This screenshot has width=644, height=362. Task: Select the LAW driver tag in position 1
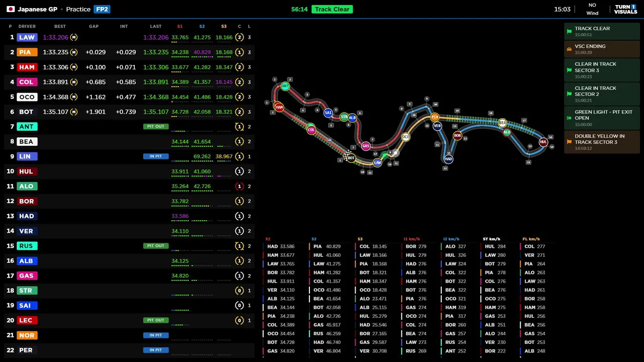[27, 37]
